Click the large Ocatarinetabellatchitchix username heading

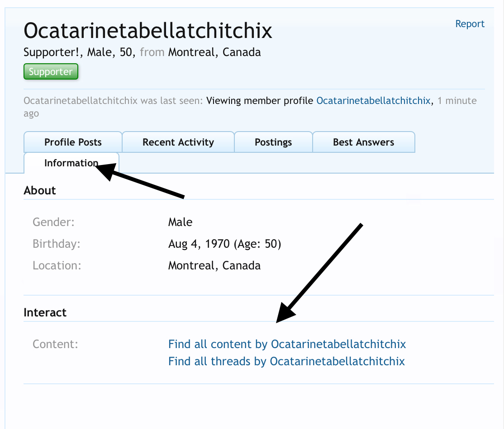147,31
